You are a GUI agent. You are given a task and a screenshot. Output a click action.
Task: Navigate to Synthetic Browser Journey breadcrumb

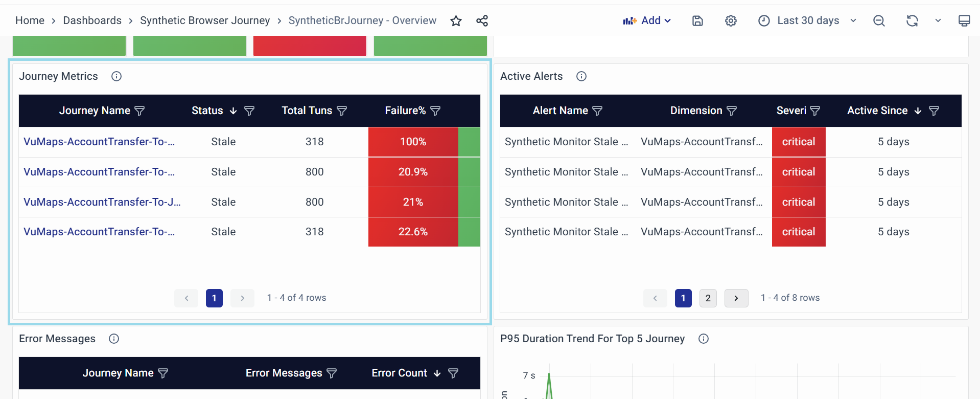pyautogui.click(x=204, y=21)
